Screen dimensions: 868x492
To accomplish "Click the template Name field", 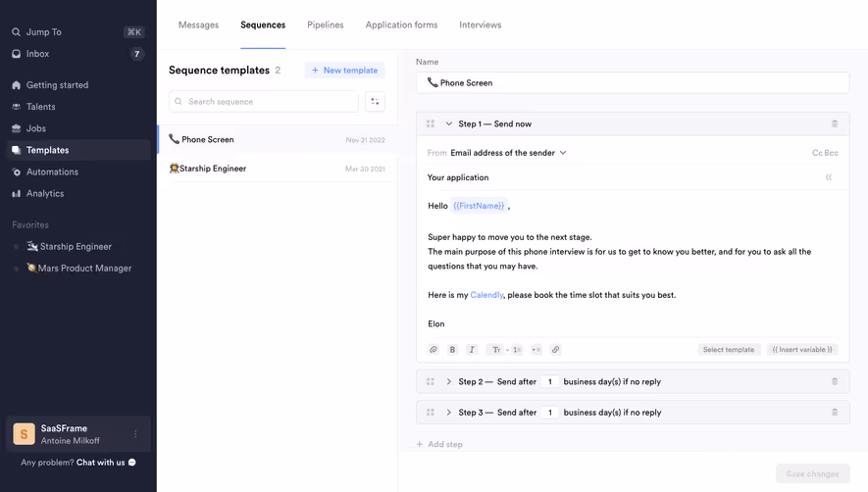I will tap(633, 82).
